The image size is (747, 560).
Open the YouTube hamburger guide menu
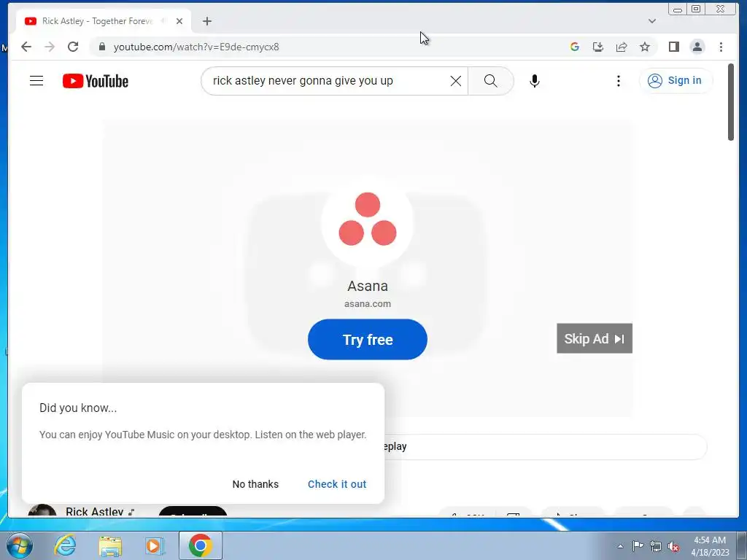[36, 81]
